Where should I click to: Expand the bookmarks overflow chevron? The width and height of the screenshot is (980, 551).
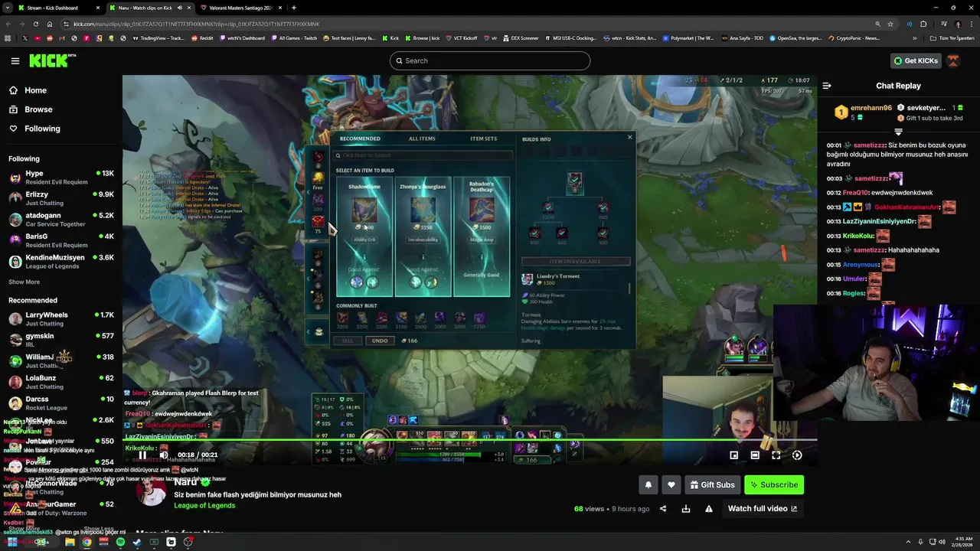[x=914, y=37]
